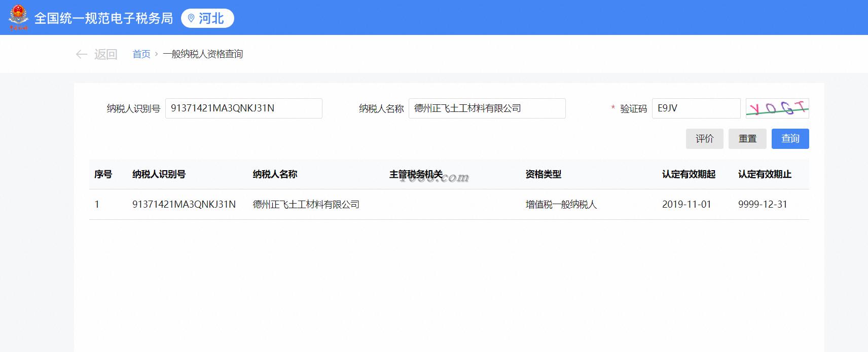Select 德州正飞土工材料有限公司 in the result row

tap(306, 205)
